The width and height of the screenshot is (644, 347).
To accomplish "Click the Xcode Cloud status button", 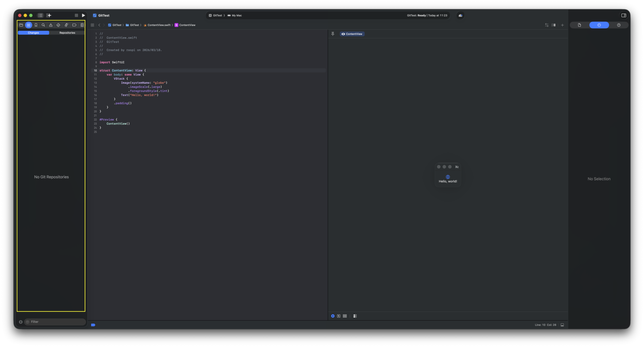I will click(460, 15).
